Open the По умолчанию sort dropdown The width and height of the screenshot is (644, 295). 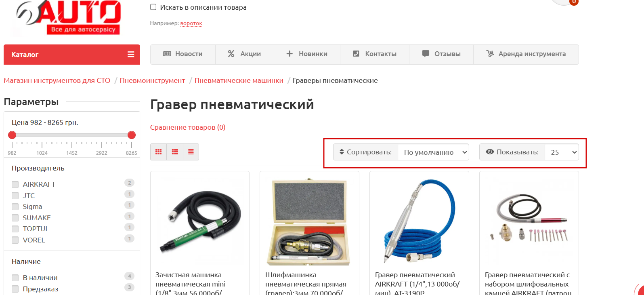433,152
